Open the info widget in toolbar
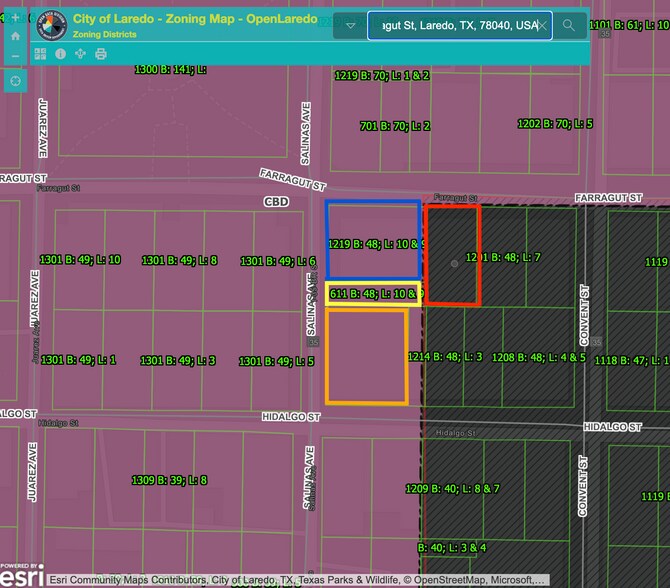 coord(60,54)
